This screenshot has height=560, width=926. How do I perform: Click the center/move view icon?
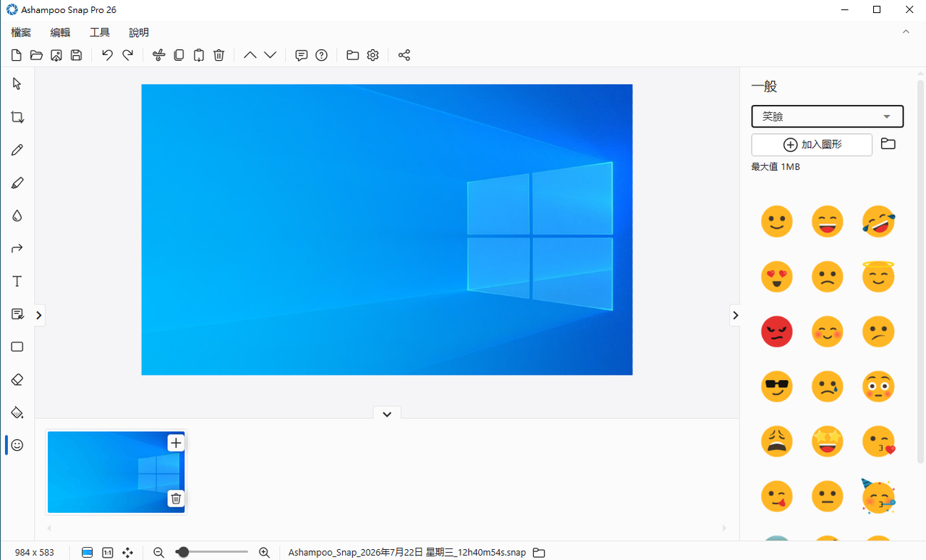[128, 552]
